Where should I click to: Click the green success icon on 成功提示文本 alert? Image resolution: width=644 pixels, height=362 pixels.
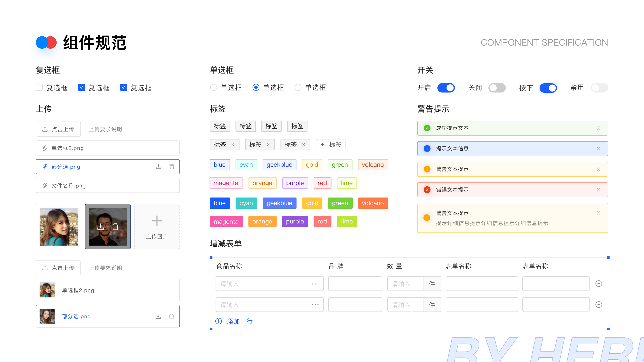pos(427,128)
